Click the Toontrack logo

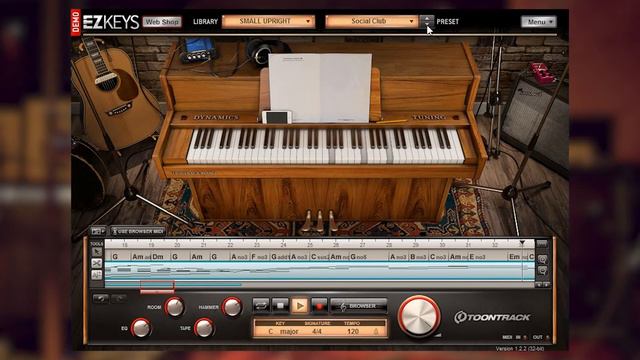(492, 317)
